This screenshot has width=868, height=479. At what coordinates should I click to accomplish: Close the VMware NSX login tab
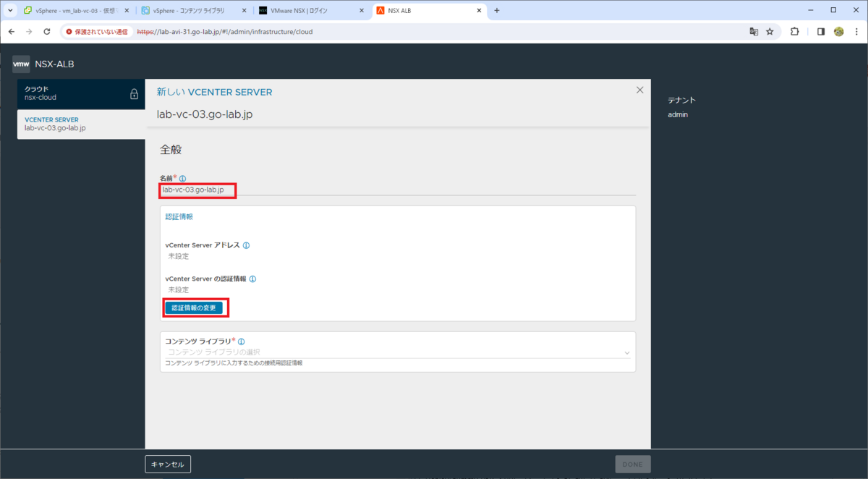click(x=361, y=11)
